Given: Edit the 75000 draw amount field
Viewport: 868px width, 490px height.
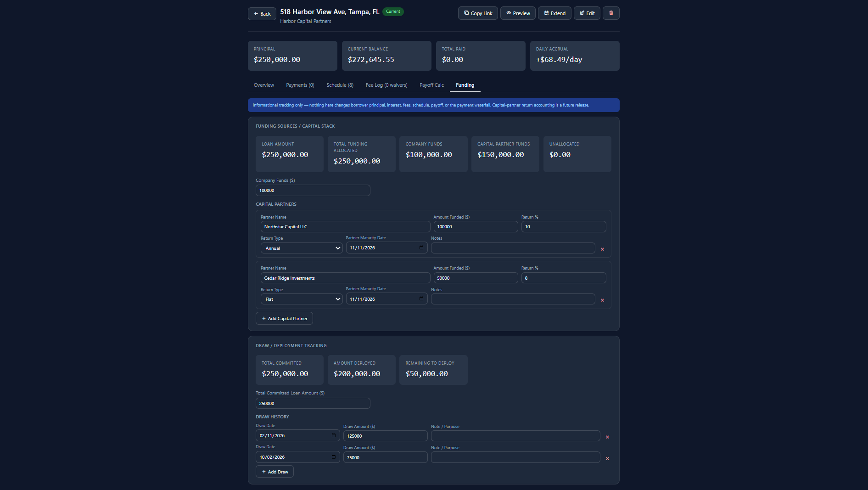Looking at the screenshot, I should (x=386, y=457).
